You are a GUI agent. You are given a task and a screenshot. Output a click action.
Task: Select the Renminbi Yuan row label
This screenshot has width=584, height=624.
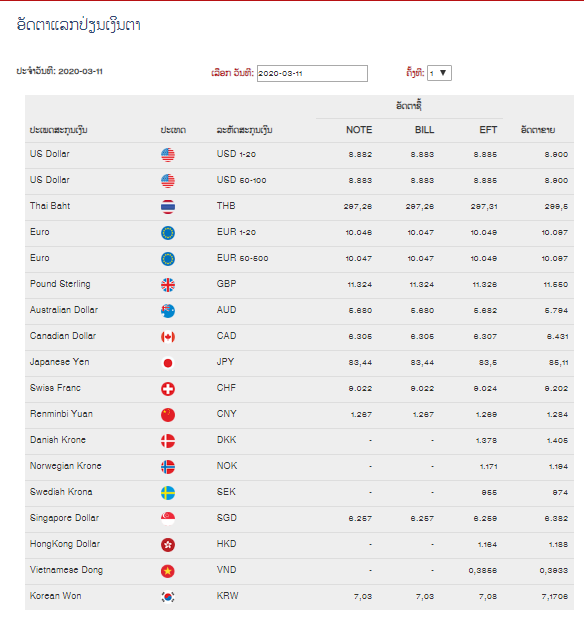point(61,414)
